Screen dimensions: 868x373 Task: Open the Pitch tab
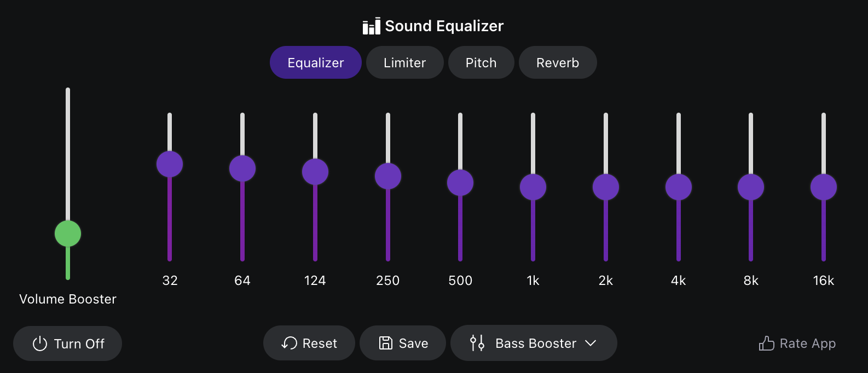click(481, 62)
